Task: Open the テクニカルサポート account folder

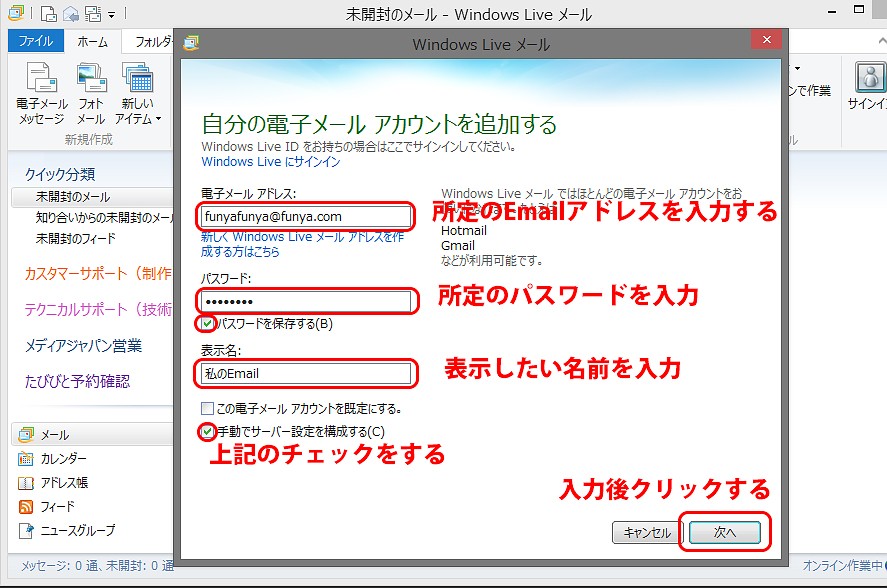Action: pyautogui.click(x=98, y=310)
